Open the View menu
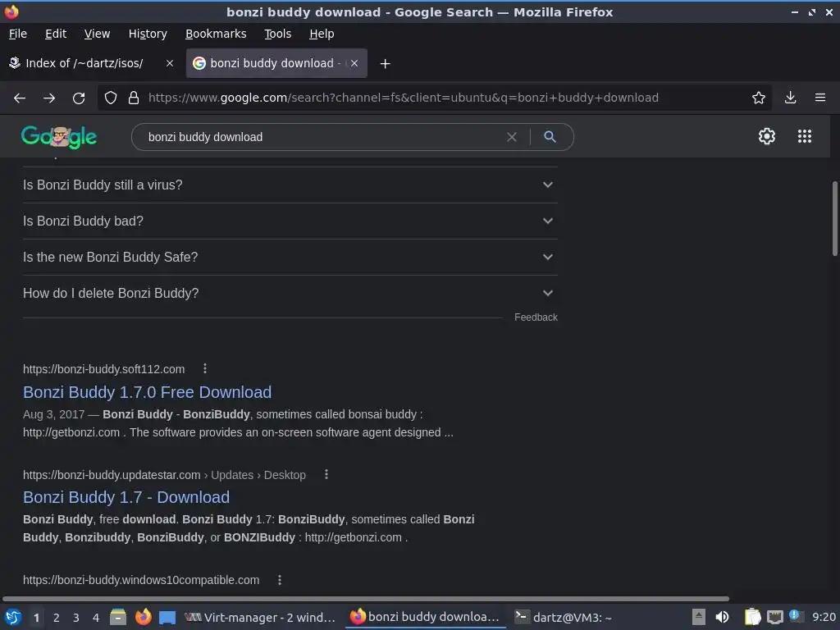The image size is (840, 630). click(x=97, y=34)
